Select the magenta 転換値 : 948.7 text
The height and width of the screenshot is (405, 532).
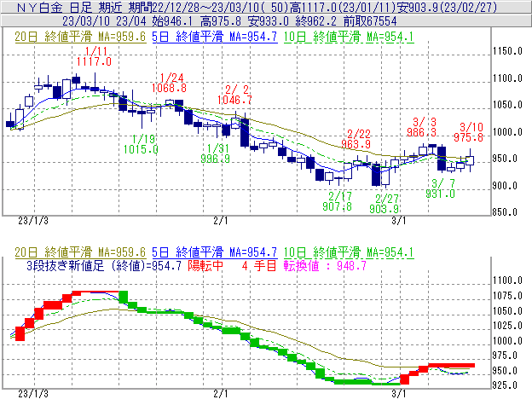325,265
